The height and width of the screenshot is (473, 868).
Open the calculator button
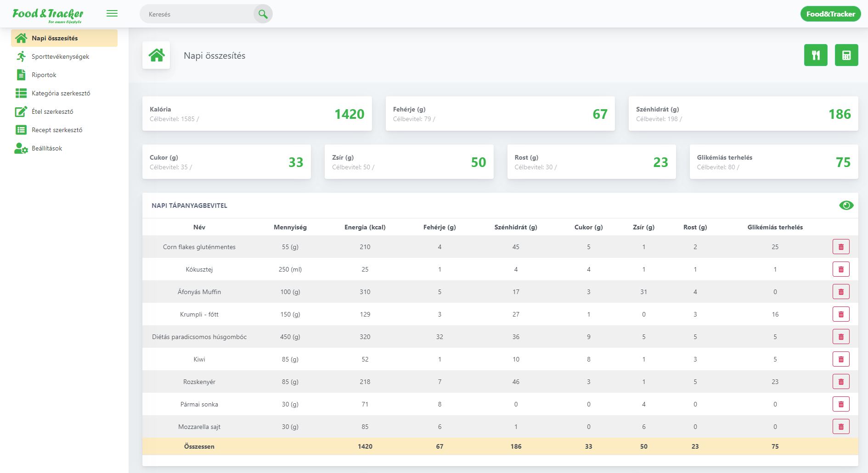click(x=846, y=55)
